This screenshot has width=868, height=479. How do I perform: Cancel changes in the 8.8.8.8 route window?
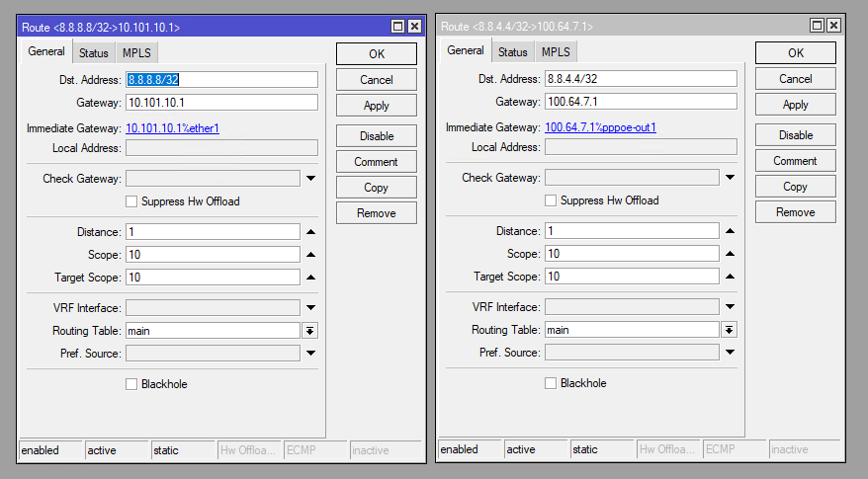[x=377, y=80]
